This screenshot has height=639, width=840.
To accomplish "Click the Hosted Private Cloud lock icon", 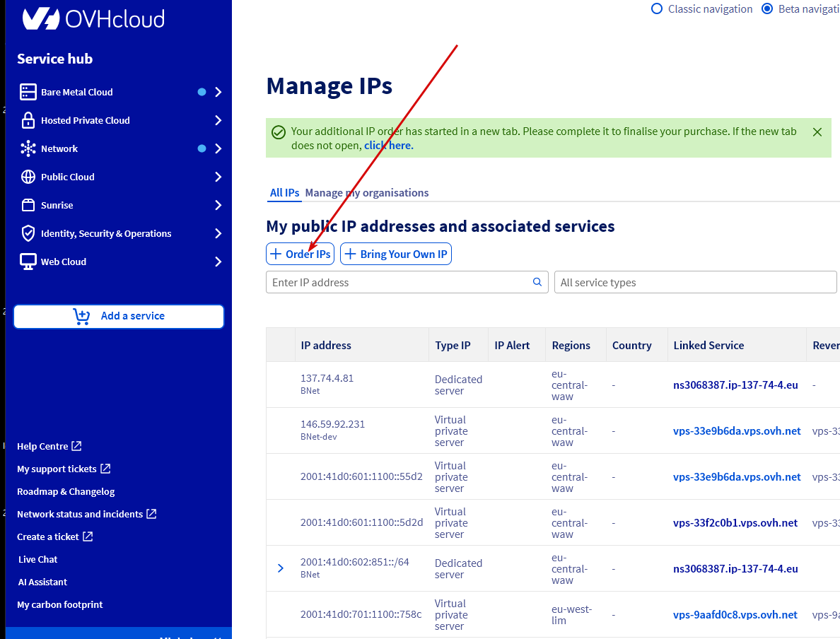I will tap(28, 120).
